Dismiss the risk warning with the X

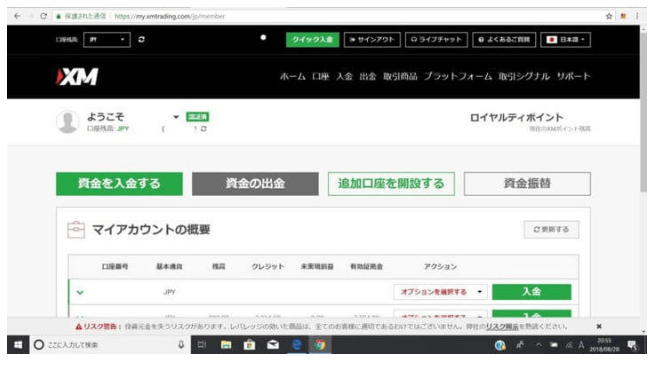[599, 326]
